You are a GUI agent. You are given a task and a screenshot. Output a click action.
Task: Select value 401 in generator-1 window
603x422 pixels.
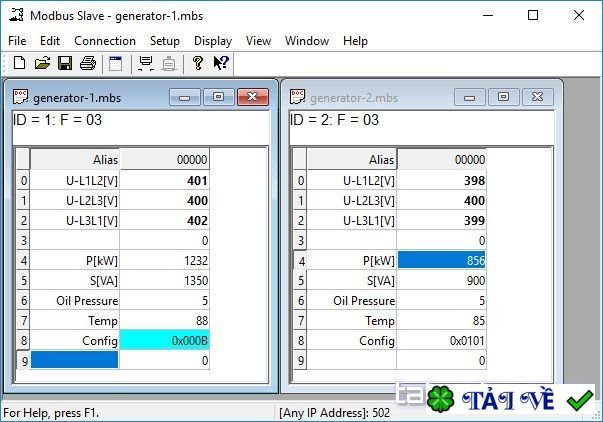coord(165,180)
